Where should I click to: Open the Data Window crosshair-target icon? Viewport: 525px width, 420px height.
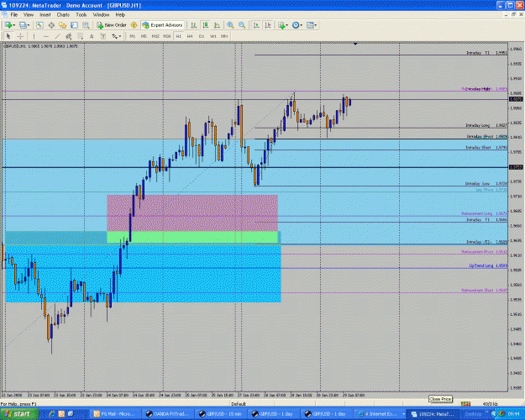[51, 25]
